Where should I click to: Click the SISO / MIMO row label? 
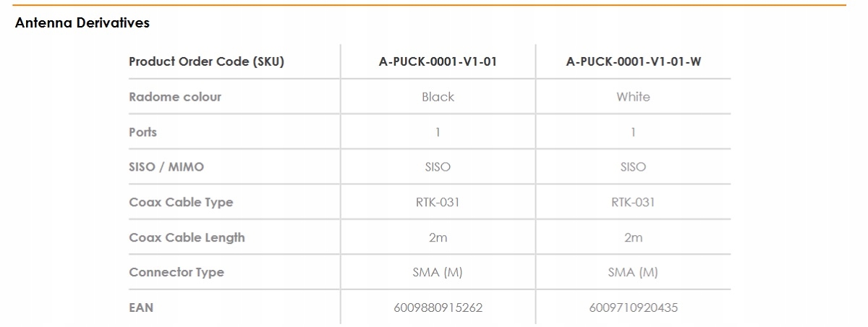[166, 167]
